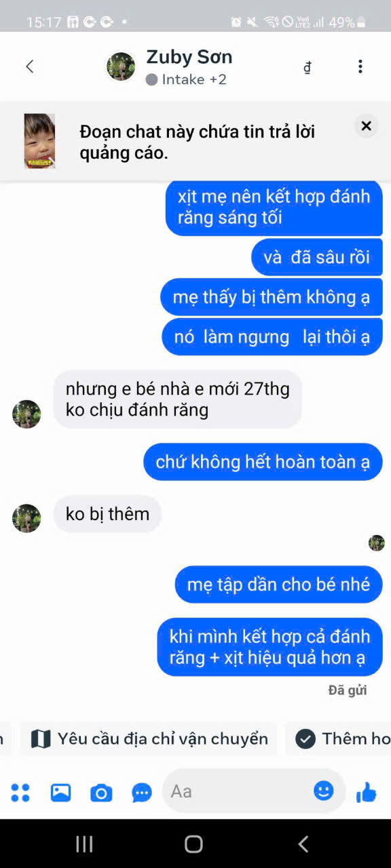Open the four-dot apps menu icon

click(20, 792)
